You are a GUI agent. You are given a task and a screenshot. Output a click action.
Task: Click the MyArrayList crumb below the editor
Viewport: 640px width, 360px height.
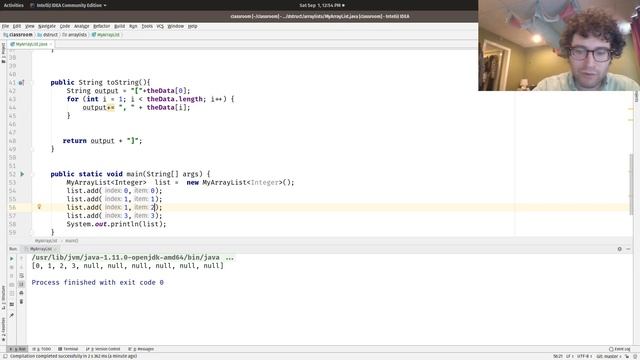[x=46, y=241]
